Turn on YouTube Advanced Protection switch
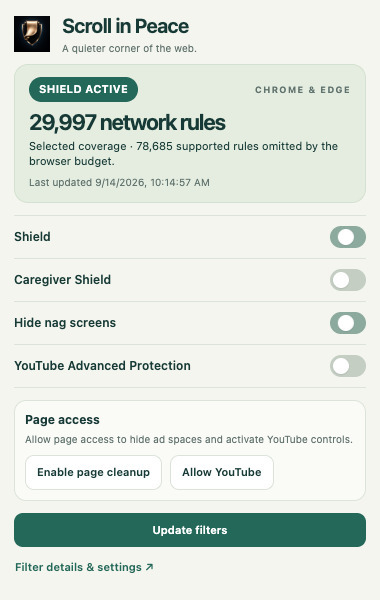Viewport: 380px width, 600px height. coord(347,366)
